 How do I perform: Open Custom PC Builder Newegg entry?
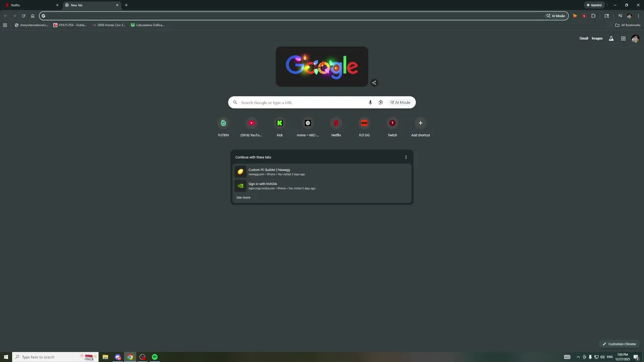(322, 171)
